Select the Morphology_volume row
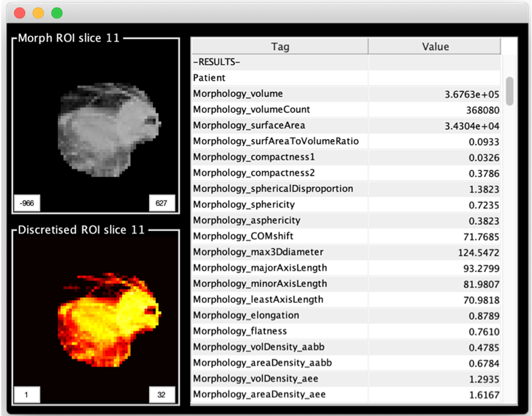The image size is (532, 416). click(346, 94)
